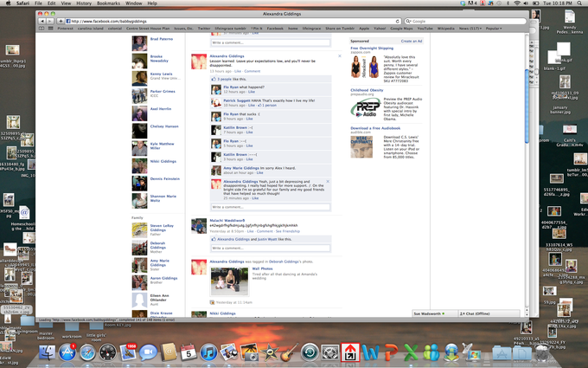588x368 pixels.
Task: Open the Window menu
Action: [x=133, y=3]
